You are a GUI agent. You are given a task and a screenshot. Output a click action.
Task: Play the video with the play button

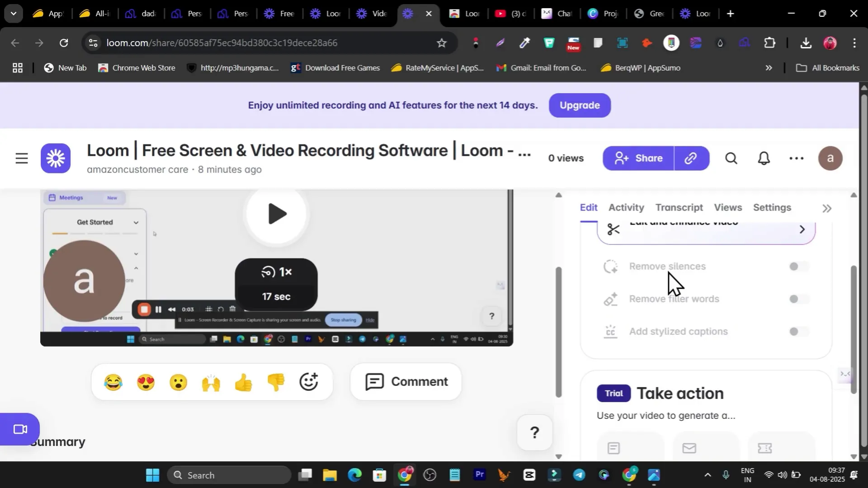click(277, 214)
